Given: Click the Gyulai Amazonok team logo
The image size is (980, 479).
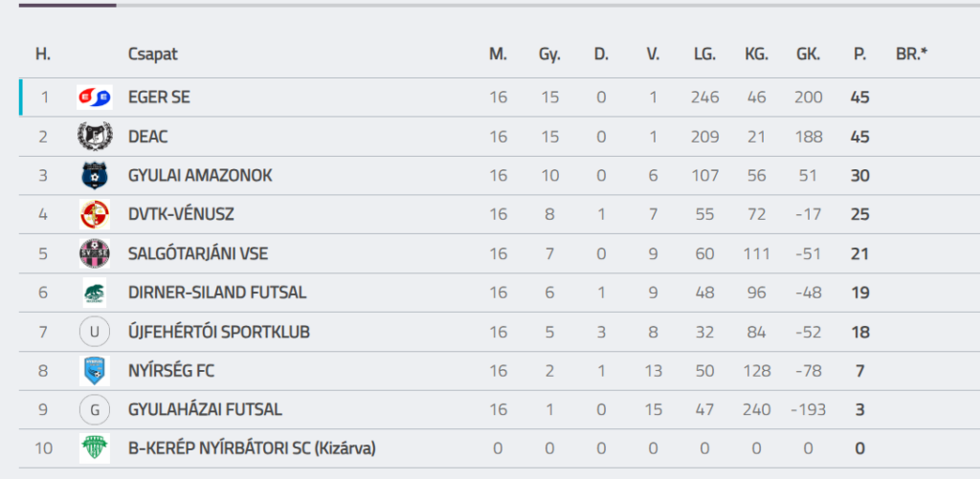Looking at the screenshot, I should (94, 176).
